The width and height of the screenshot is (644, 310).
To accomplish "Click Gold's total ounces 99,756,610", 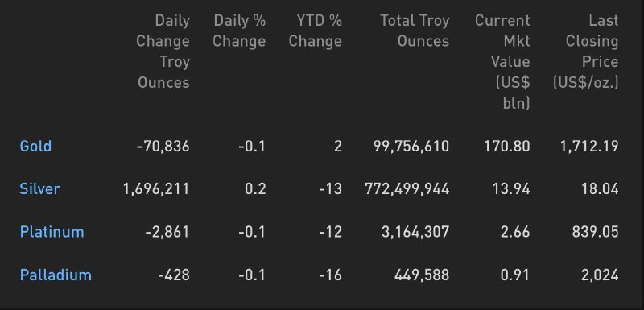I will pyautogui.click(x=411, y=147).
